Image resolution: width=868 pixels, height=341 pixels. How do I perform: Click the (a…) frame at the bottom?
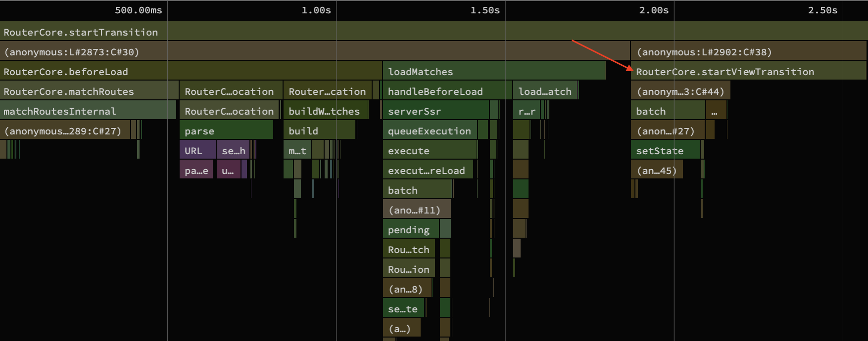pyautogui.click(x=401, y=328)
